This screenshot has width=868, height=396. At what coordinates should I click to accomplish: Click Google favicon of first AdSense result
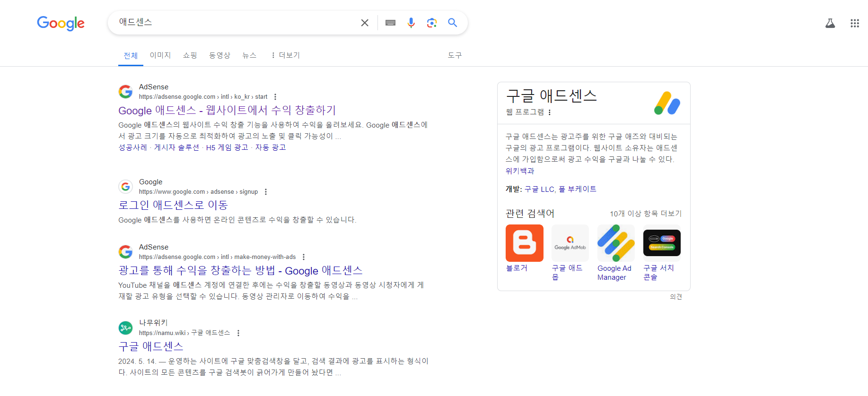[125, 92]
